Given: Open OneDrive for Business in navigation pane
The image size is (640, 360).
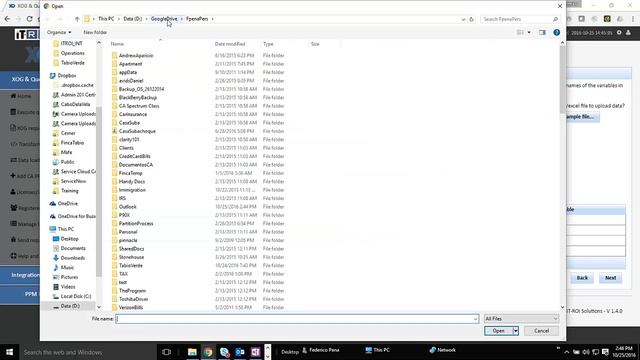Looking at the screenshot, I should click(x=76, y=216).
